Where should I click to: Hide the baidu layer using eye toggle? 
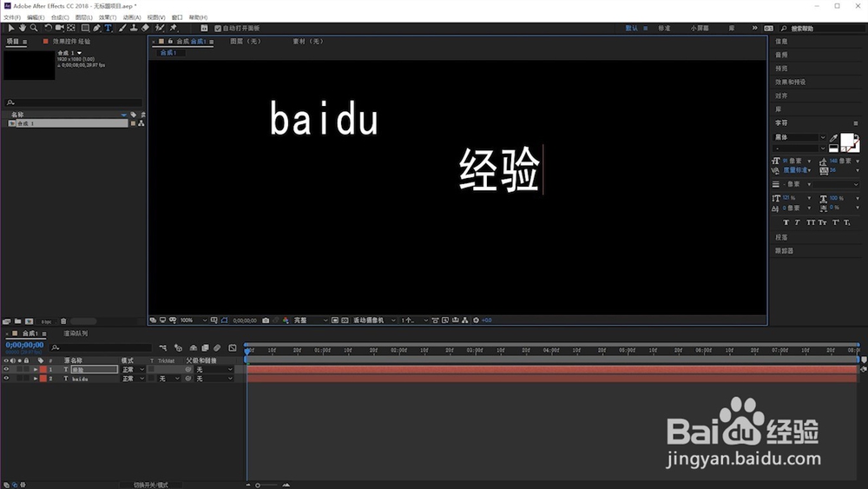click(6, 379)
